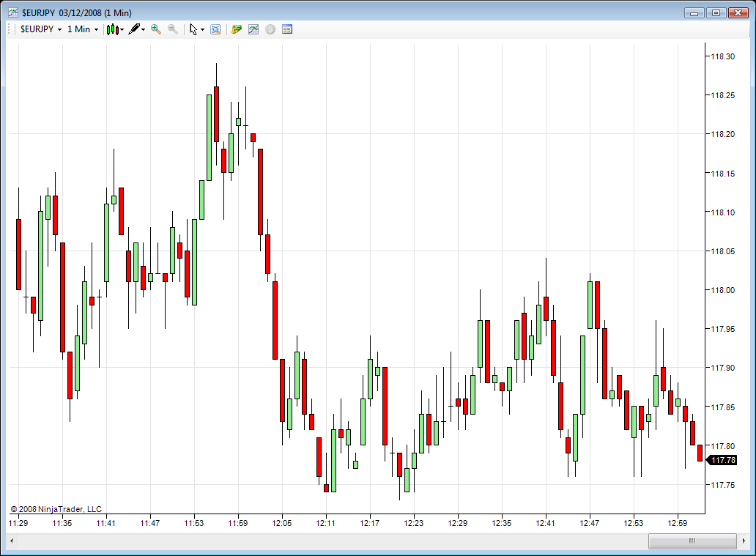Expand the drawing tools dropdown arrow

point(143,30)
